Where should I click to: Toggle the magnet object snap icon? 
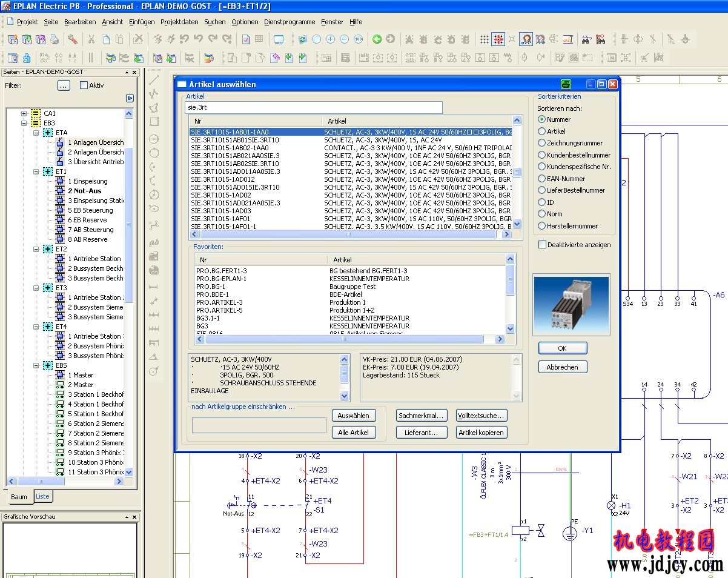tap(526, 39)
